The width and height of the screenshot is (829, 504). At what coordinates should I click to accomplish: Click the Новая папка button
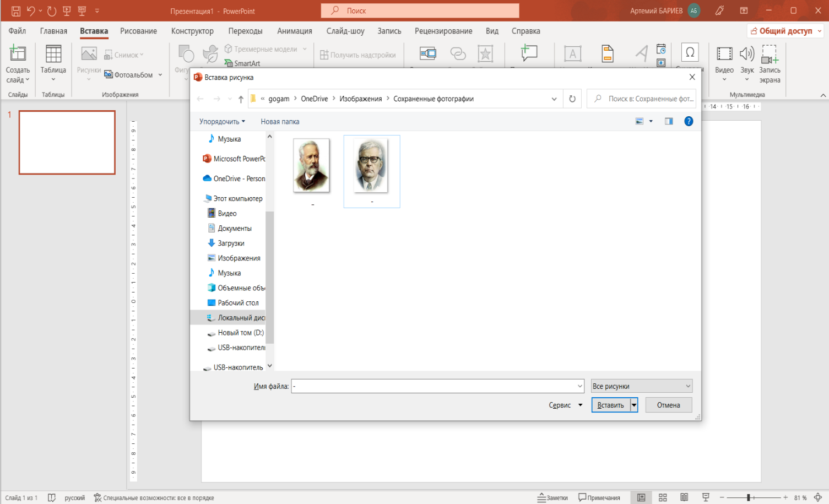coord(280,122)
